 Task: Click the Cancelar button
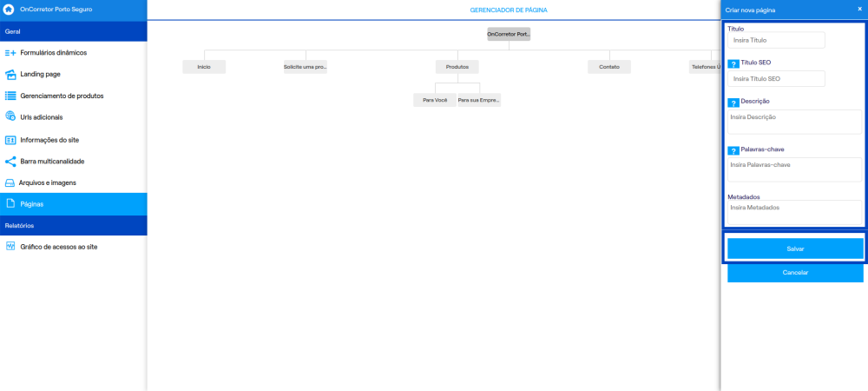(795, 273)
